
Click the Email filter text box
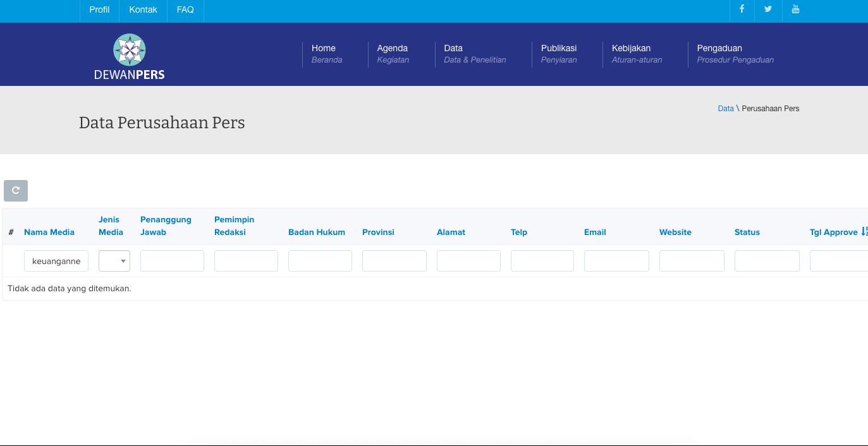(x=616, y=261)
